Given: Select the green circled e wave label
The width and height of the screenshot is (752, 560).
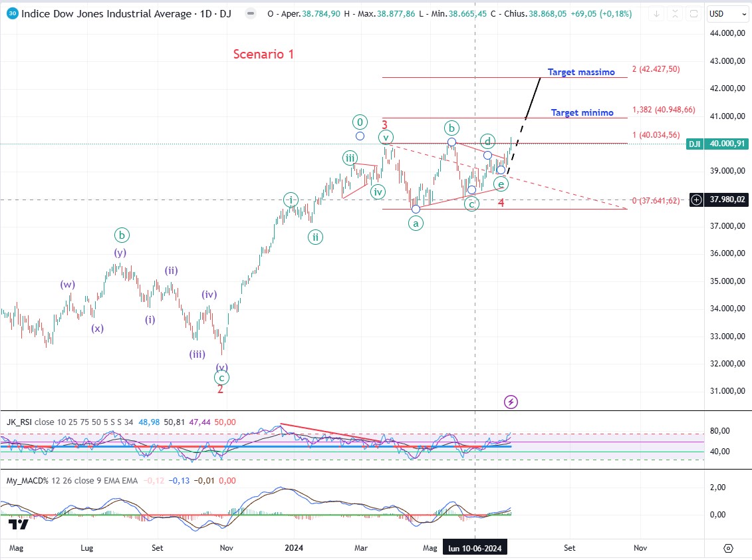Looking at the screenshot, I should pos(501,184).
